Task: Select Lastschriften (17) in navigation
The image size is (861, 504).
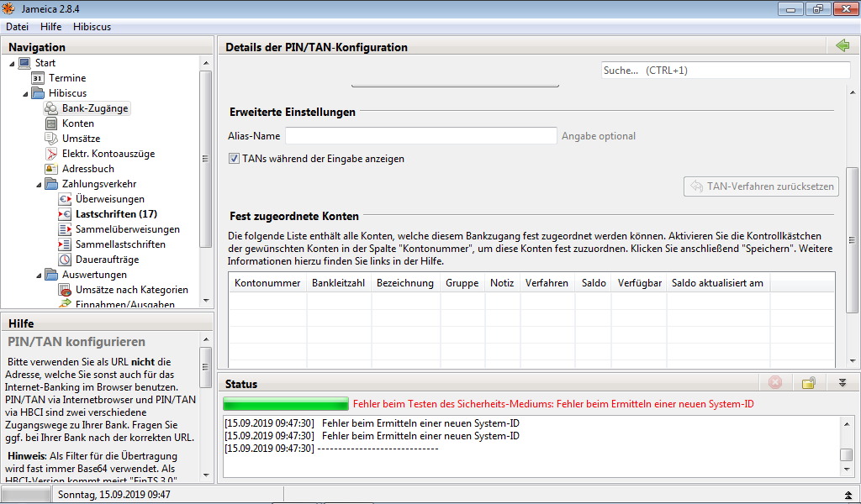Action: [x=115, y=214]
